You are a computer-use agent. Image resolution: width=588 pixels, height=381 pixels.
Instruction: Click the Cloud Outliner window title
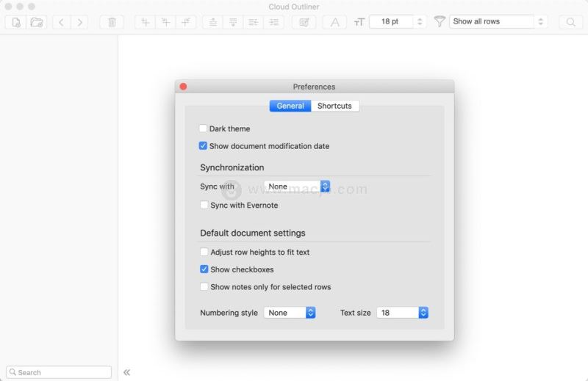[293, 7]
